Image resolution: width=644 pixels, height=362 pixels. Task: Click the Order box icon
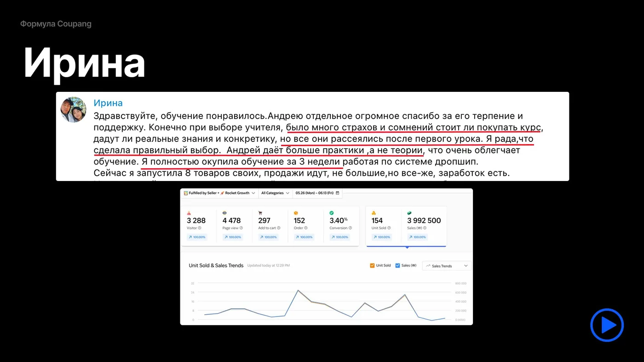pos(296,213)
